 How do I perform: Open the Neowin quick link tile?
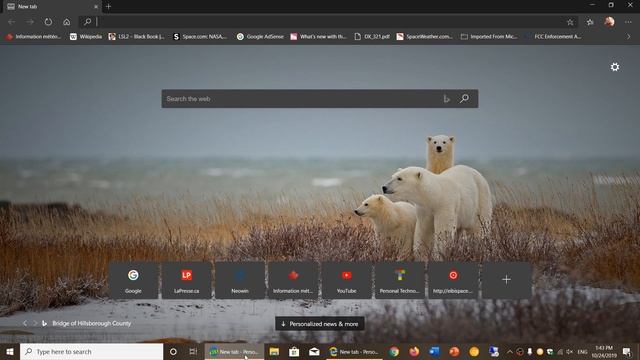240,281
